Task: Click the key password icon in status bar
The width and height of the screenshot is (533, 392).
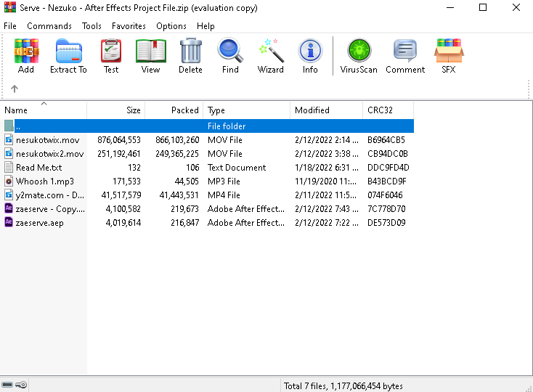Action: tap(21, 385)
